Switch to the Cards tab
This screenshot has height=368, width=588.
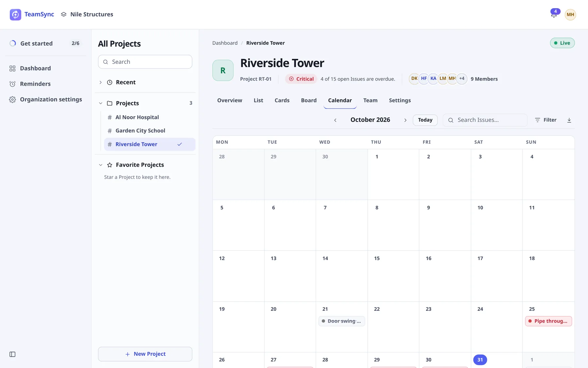coord(282,100)
